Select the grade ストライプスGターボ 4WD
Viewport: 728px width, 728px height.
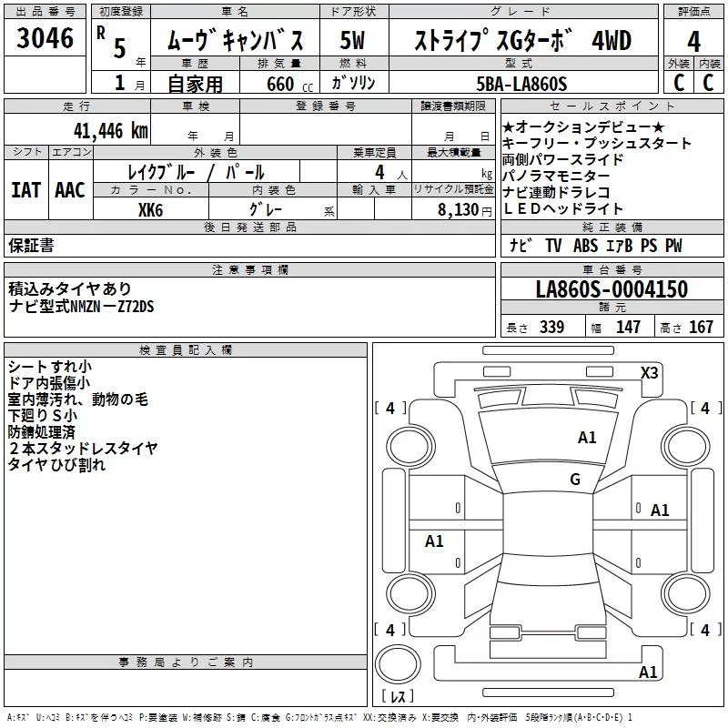tap(522, 40)
